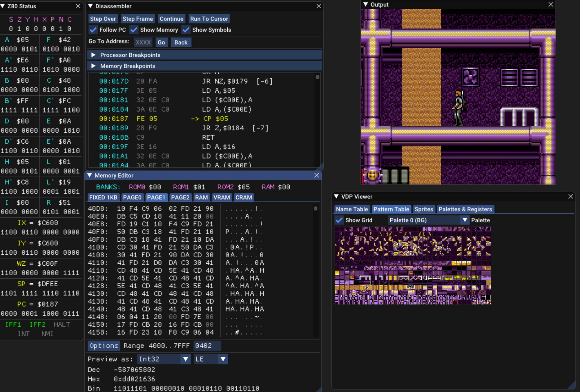Viewport: 580px width, 392px height.
Task: Open the Palette 0 (BG) dropdown
Action: tap(428, 220)
